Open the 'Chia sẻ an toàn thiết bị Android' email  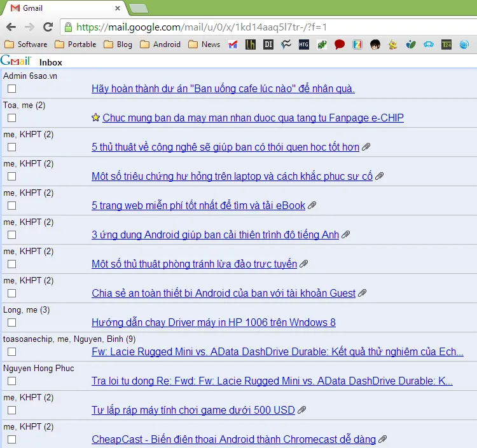pos(223,293)
